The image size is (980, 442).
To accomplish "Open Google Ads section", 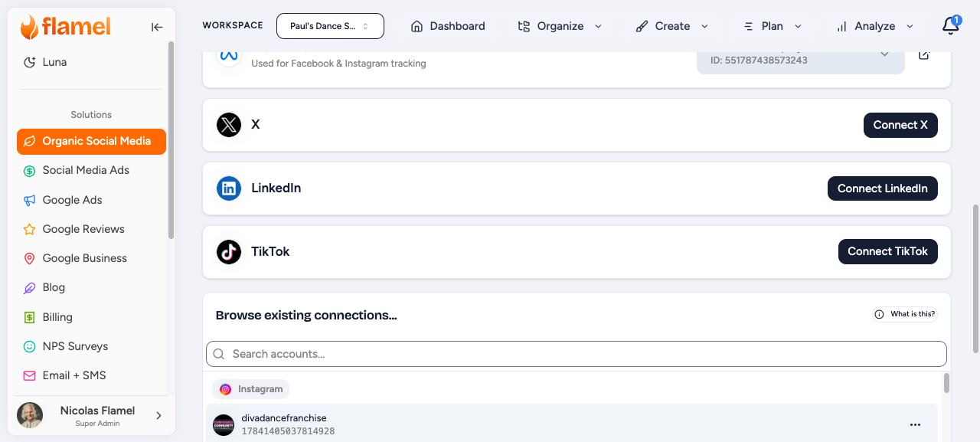I will (x=91, y=200).
